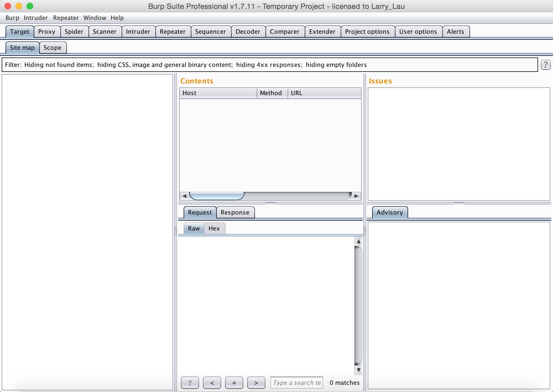Open the filter help question-mark icon

545,65
